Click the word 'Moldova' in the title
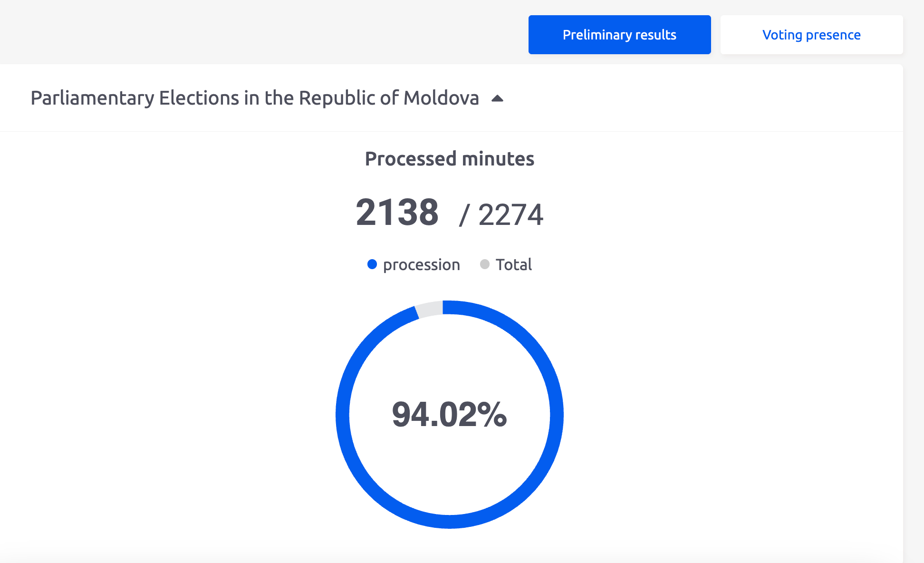Screen dimensions: 924x563 441,98
